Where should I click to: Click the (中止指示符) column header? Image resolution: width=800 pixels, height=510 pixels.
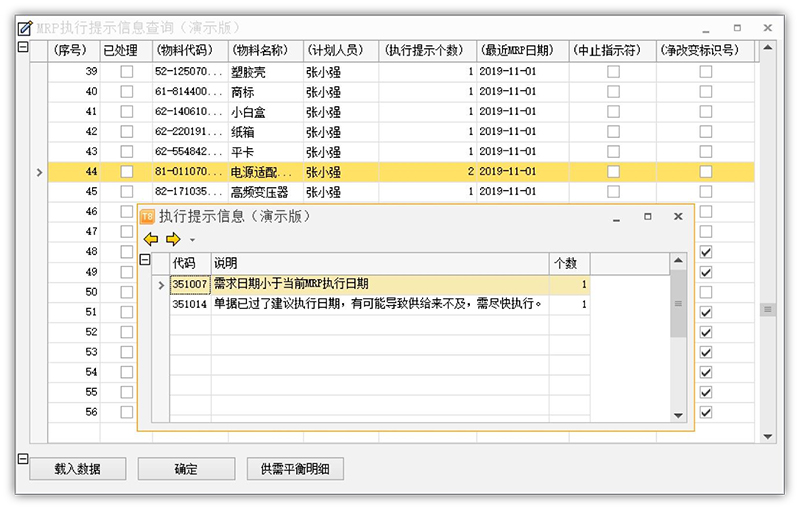click(612, 50)
